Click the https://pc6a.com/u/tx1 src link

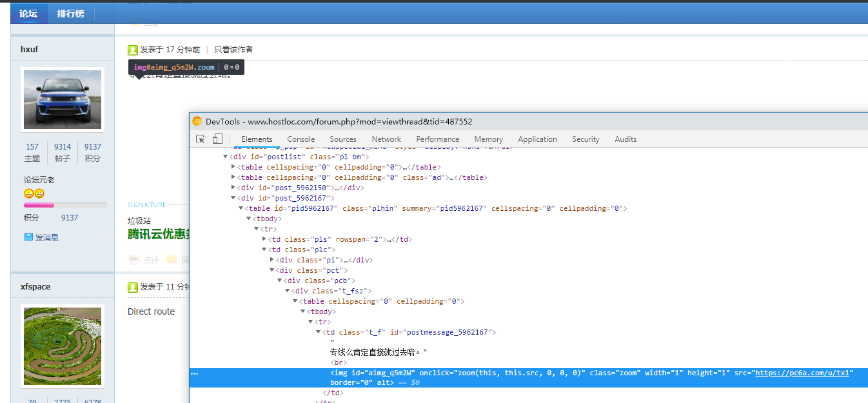point(804,373)
